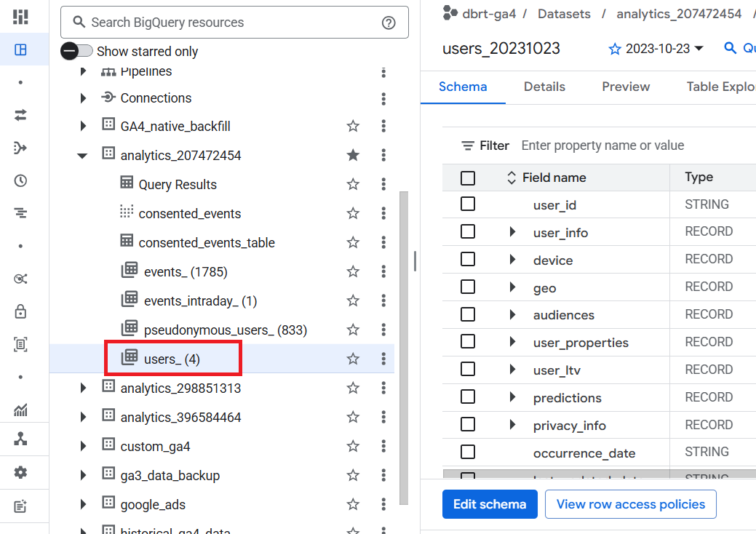Image resolution: width=756 pixels, height=534 pixels.
Task: Toggle Show starred only switch
Action: (x=77, y=51)
